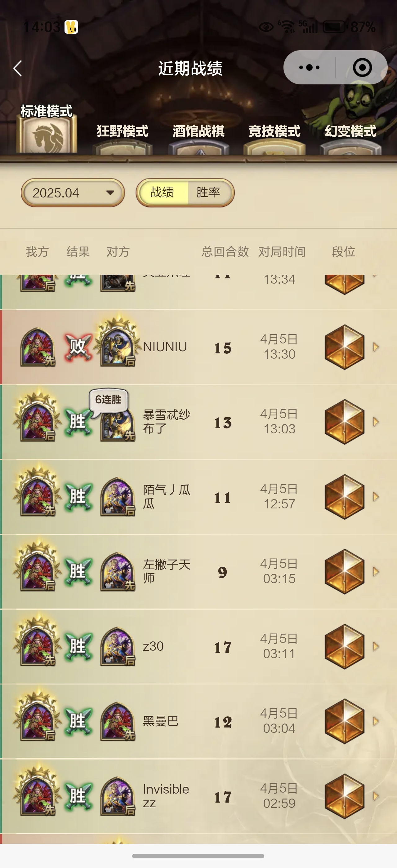Switch to the 酒馆战棋 tab
The height and width of the screenshot is (868, 397).
pyautogui.click(x=198, y=138)
